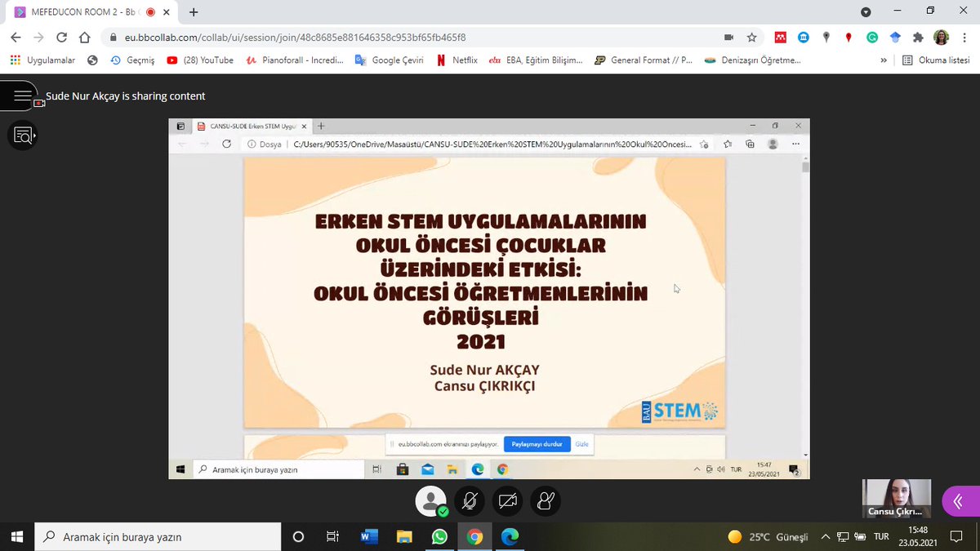Open Geçmiş history bookmark
The height and width of the screenshot is (551, 980).
[131, 60]
